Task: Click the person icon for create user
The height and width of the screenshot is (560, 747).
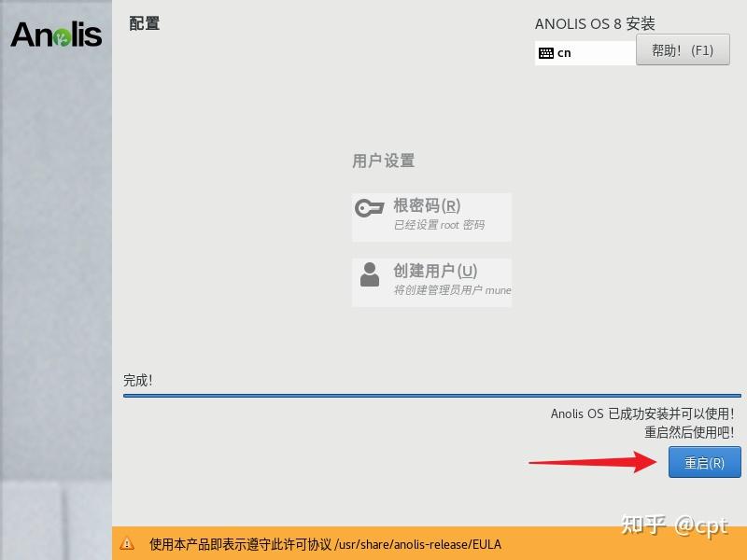Action: tap(370, 274)
